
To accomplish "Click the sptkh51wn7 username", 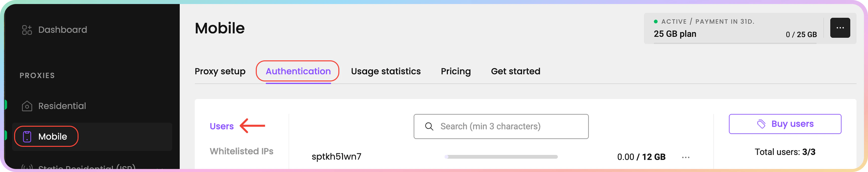I will 336,156.
